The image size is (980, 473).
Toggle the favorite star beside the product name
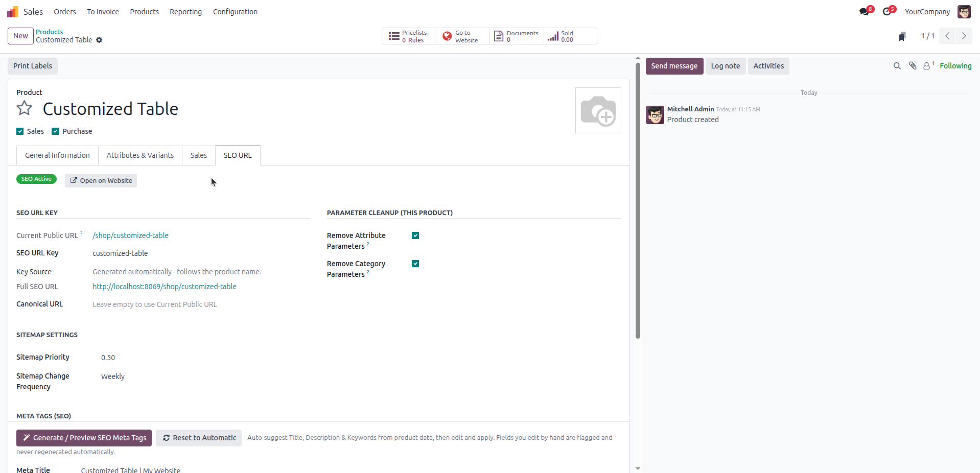point(25,108)
